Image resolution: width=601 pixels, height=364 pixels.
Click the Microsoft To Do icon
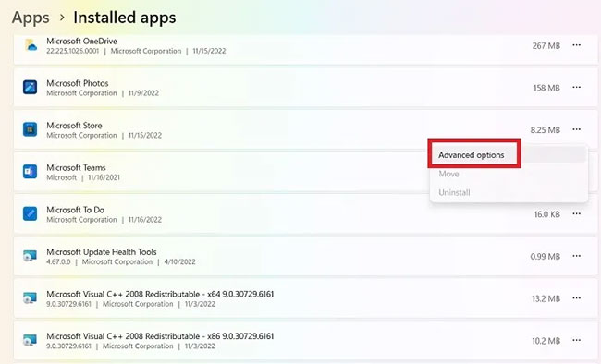[x=30, y=213]
